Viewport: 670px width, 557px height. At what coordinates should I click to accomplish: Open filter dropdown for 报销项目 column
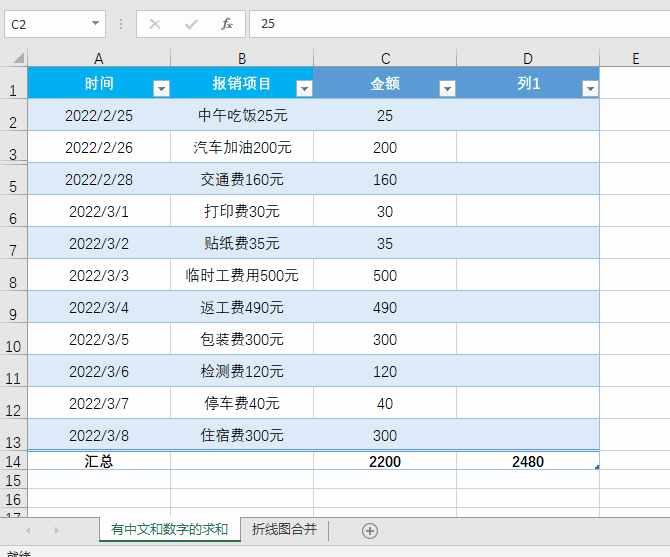[304, 88]
